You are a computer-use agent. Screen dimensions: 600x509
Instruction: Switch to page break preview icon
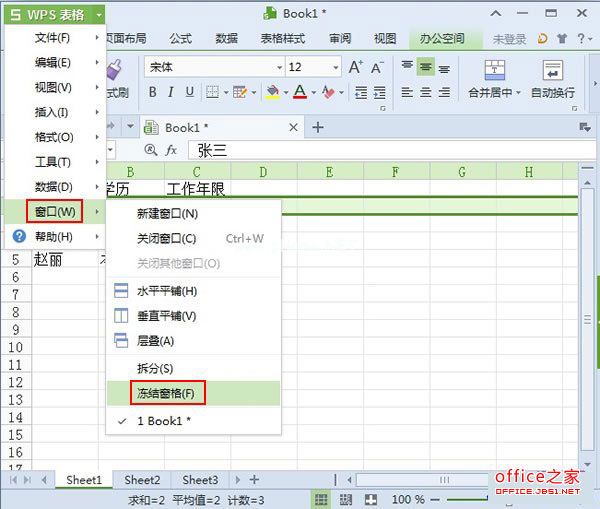tap(346, 499)
